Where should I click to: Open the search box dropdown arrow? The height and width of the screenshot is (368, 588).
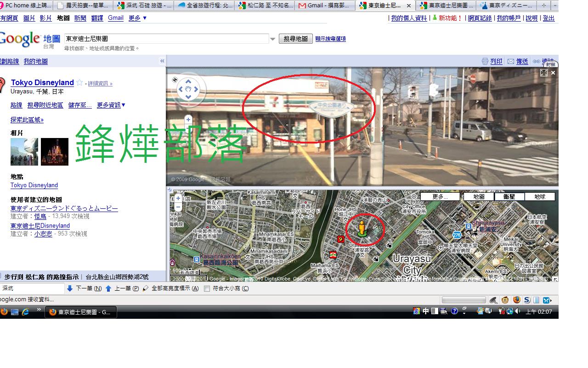pos(272,39)
